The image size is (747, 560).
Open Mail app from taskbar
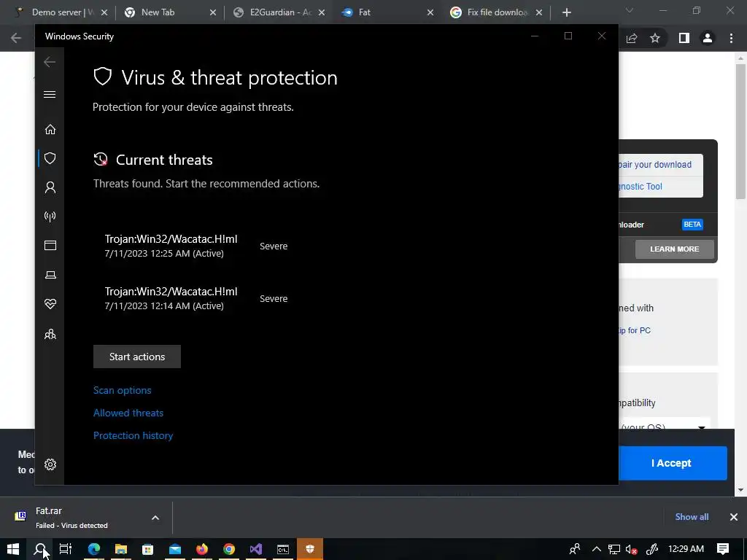[x=175, y=549]
